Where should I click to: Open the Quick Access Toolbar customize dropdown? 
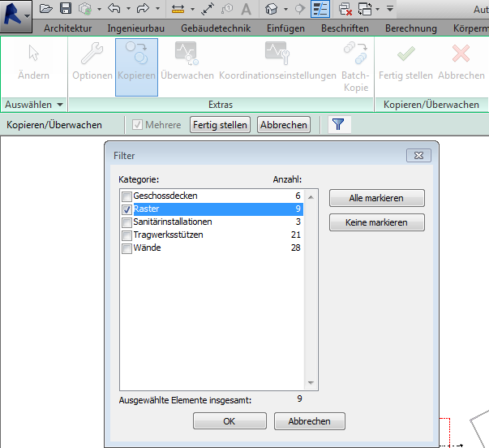(390, 10)
